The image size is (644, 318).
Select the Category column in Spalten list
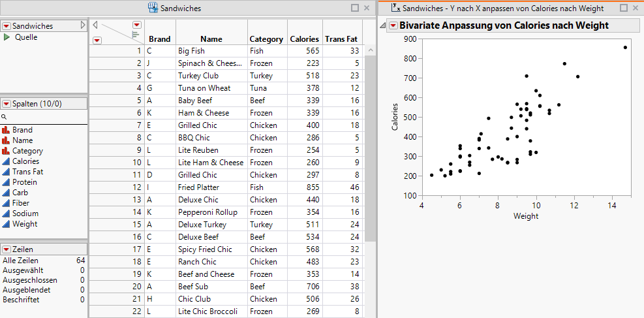click(27, 151)
